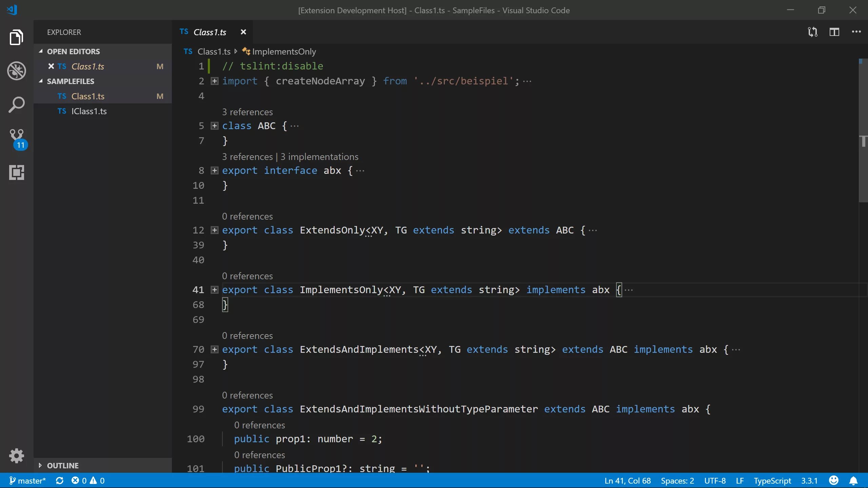Click the 'createNodeArray' identifier on line 2
Viewport: 868px width, 488px height.
coord(320,81)
